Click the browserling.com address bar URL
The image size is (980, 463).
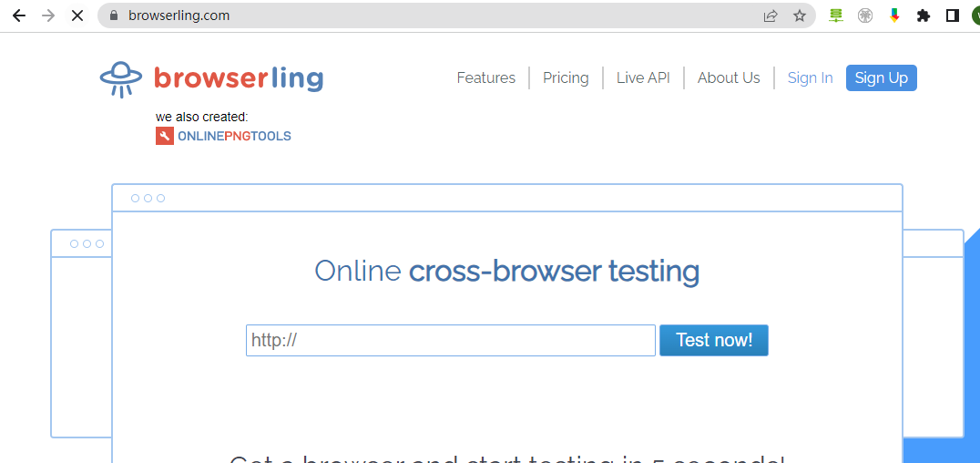[179, 15]
